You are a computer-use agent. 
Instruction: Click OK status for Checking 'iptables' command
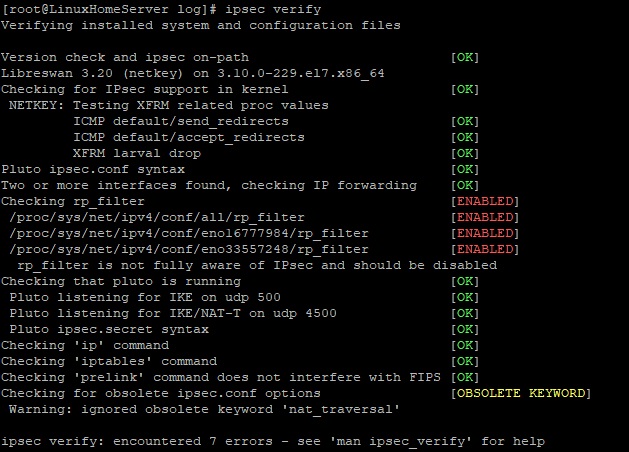click(x=465, y=361)
